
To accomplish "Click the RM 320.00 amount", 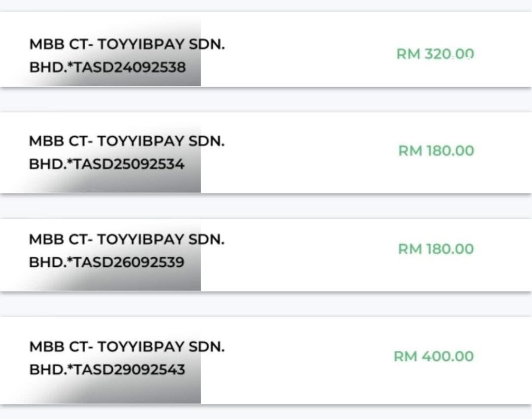I will (435, 54).
